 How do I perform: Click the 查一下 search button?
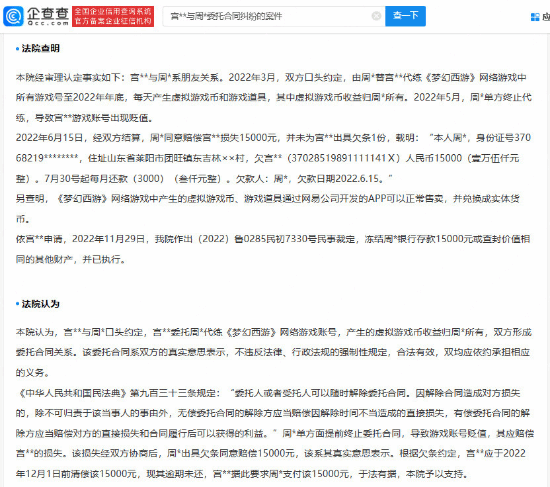(x=405, y=16)
